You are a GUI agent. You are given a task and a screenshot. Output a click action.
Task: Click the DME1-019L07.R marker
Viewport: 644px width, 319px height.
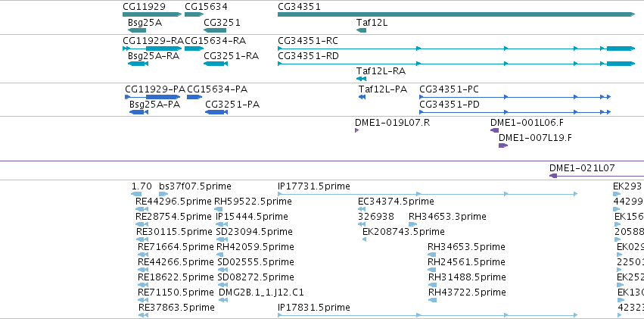[x=356, y=130]
